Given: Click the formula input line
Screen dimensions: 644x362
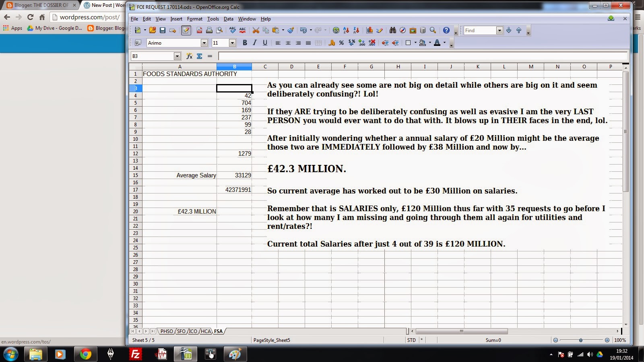Looking at the screenshot, I should (423, 56).
